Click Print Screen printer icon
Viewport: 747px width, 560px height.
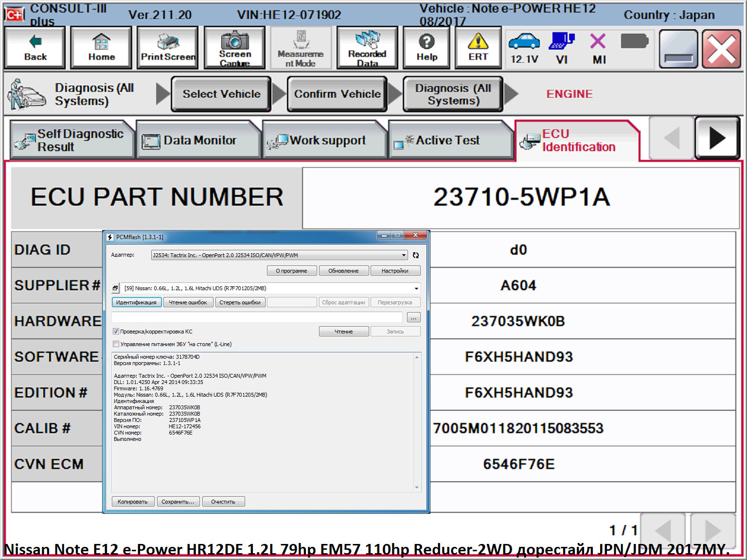[168, 47]
